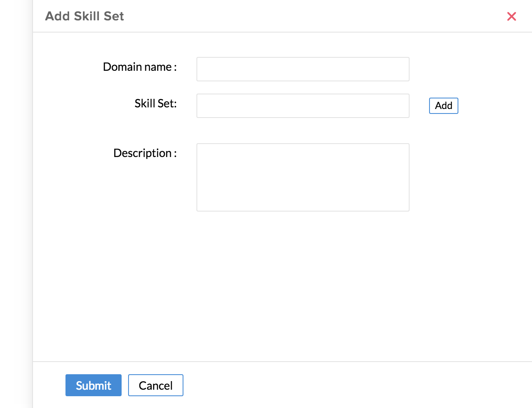
Task: Dismiss the dialog with the top-right X
Action: [x=511, y=16]
